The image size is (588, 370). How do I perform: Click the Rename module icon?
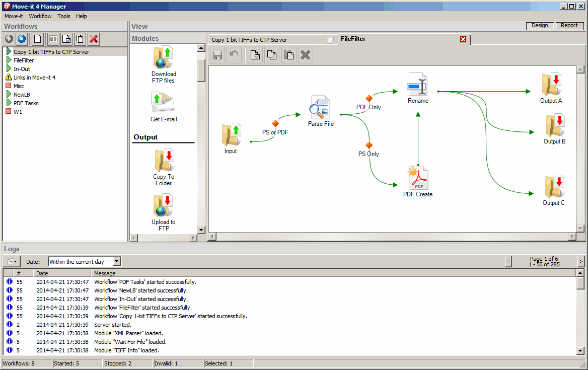click(417, 84)
